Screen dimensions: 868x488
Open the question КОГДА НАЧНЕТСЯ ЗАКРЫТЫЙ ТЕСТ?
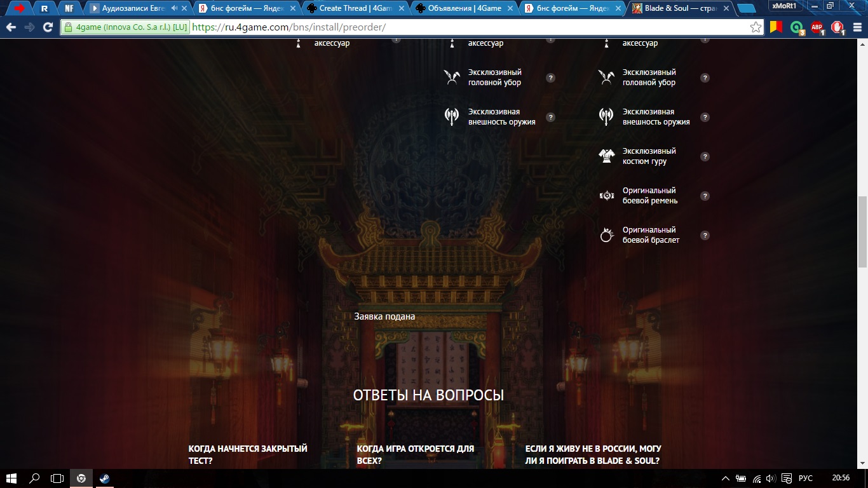(248, 454)
